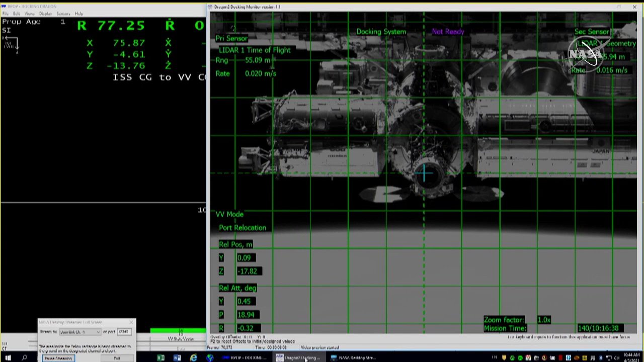Launch Excel from the taskbar
The width and height of the screenshot is (644, 362).
(x=160, y=358)
